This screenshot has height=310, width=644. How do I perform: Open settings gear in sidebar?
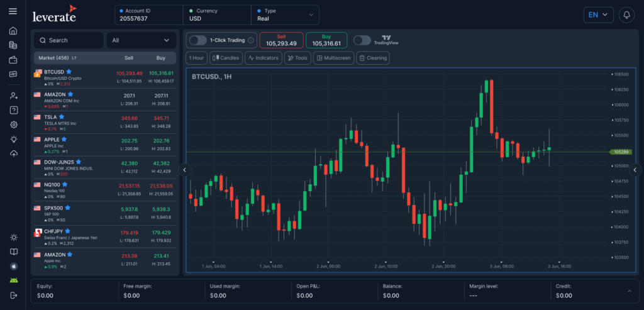tap(13, 125)
